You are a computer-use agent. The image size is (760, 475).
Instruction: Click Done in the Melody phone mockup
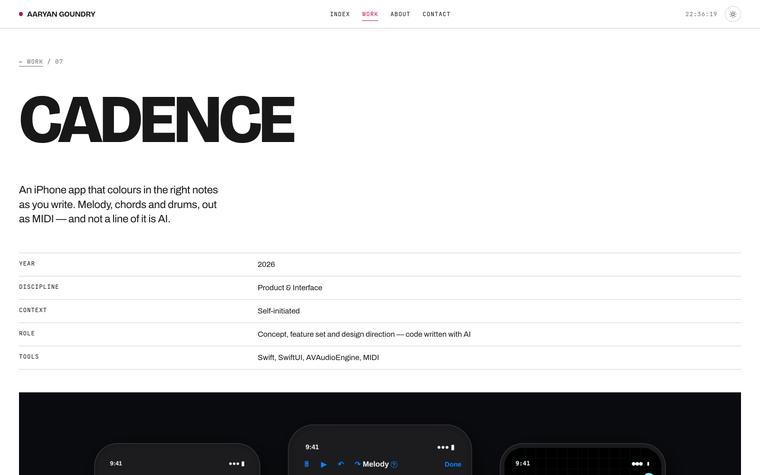tap(453, 464)
